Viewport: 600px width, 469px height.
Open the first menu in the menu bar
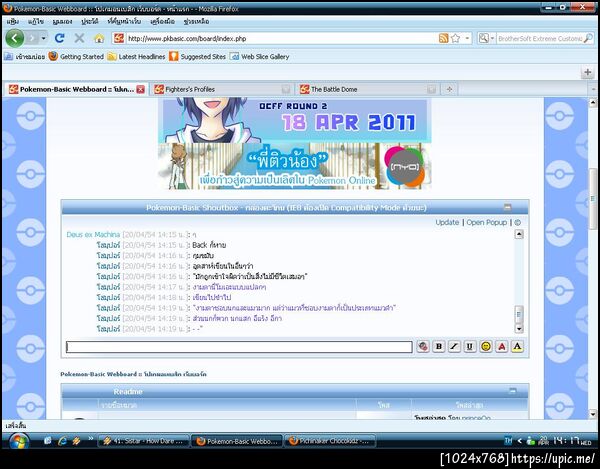pyautogui.click(x=13, y=21)
